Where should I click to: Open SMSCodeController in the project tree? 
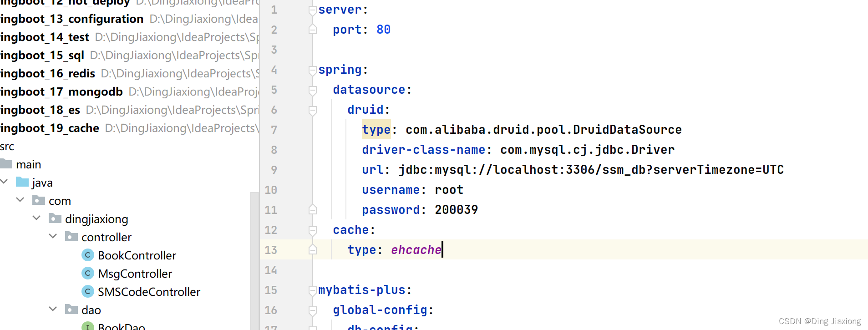(149, 292)
